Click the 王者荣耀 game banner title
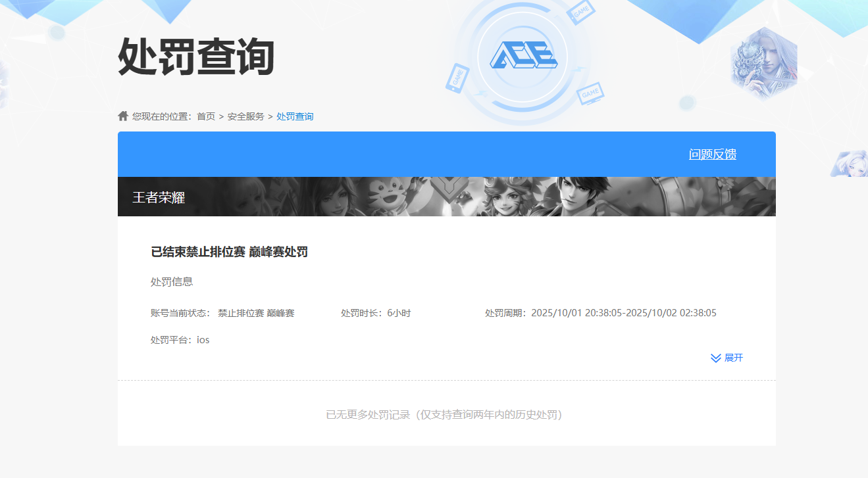Viewport: 868px width, 478px height. (x=159, y=197)
